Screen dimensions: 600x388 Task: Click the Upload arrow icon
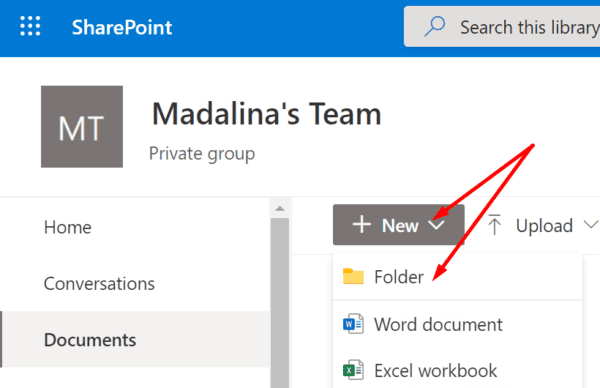[494, 225]
